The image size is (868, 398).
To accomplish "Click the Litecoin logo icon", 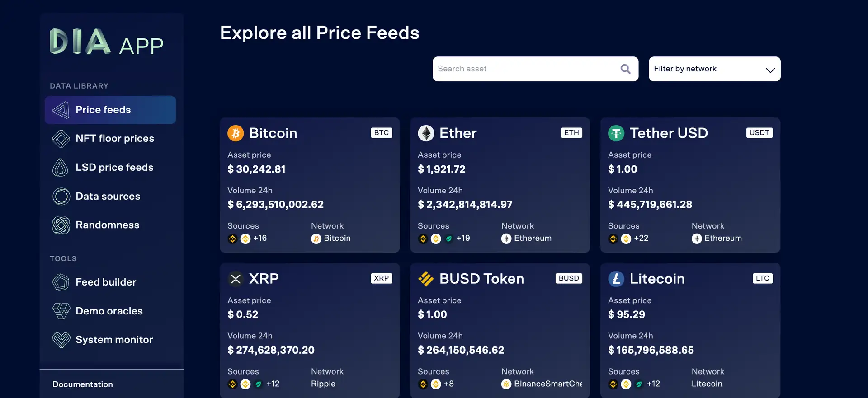I will (x=616, y=279).
